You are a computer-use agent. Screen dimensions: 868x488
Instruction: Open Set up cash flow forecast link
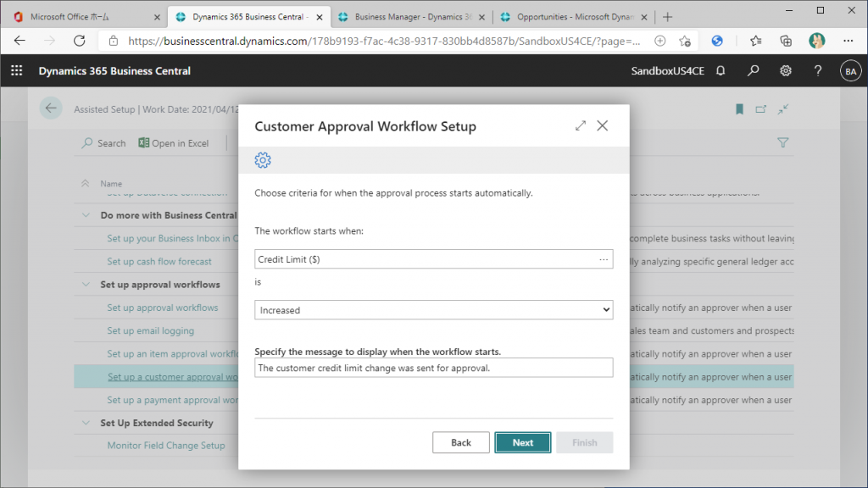[x=159, y=261]
